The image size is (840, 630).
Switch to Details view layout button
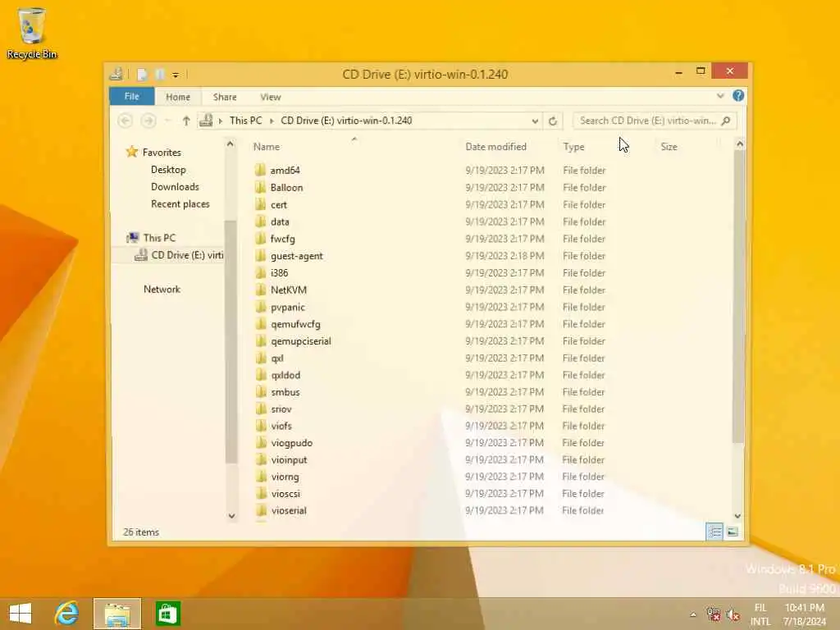[x=714, y=532]
